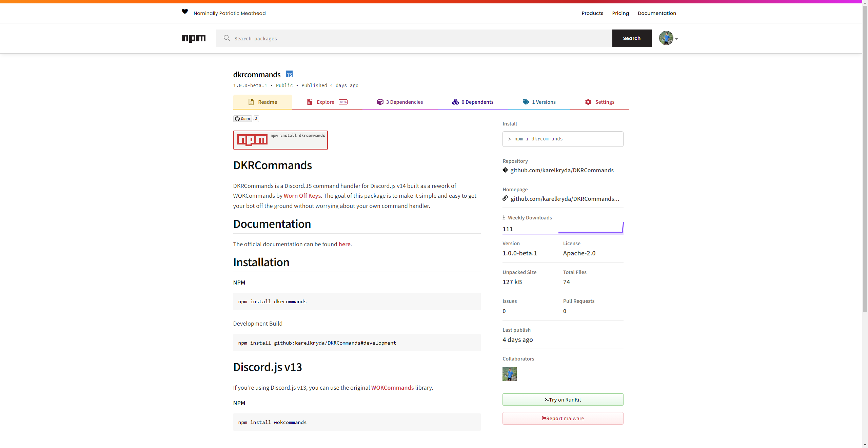Open the 3 Dependencies tab
Viewport: 868px width, 448px height.
400,102
